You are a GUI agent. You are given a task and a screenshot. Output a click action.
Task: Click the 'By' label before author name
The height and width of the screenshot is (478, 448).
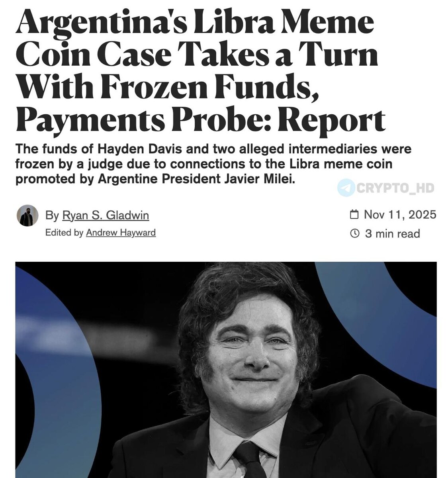pyautogui.click(x=52, y=215)
